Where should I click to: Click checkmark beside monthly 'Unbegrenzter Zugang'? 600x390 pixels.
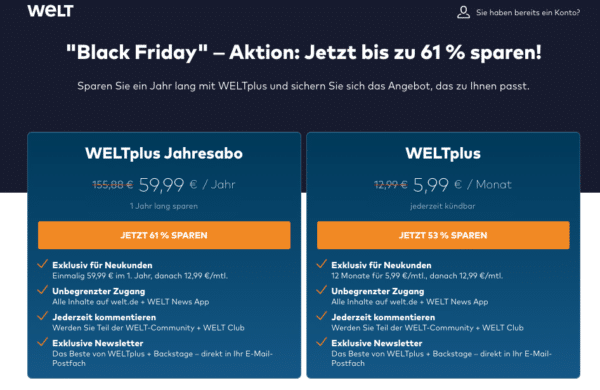coord(321,290)
